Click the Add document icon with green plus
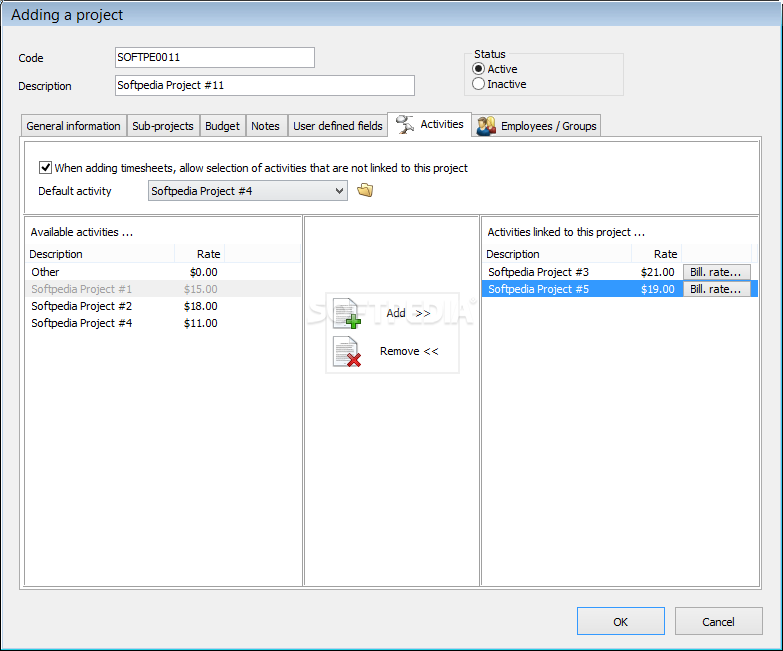 [x=347, y=314]
